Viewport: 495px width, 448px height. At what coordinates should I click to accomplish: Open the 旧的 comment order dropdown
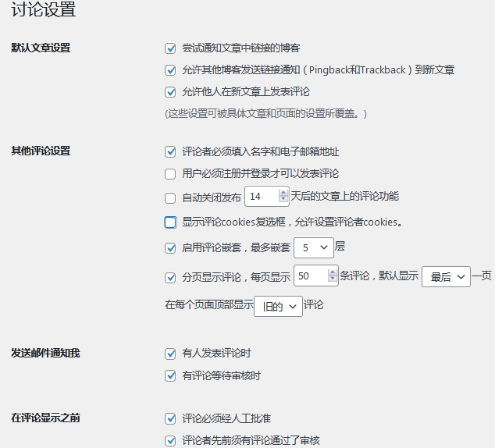click(x=278, y=306)
